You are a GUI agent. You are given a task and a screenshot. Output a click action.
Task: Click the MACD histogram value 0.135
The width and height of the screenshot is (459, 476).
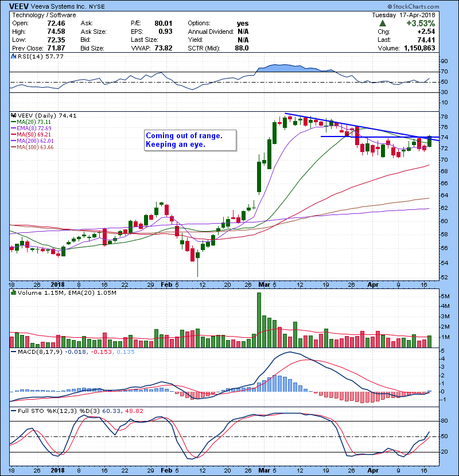[x=126, y=352]
